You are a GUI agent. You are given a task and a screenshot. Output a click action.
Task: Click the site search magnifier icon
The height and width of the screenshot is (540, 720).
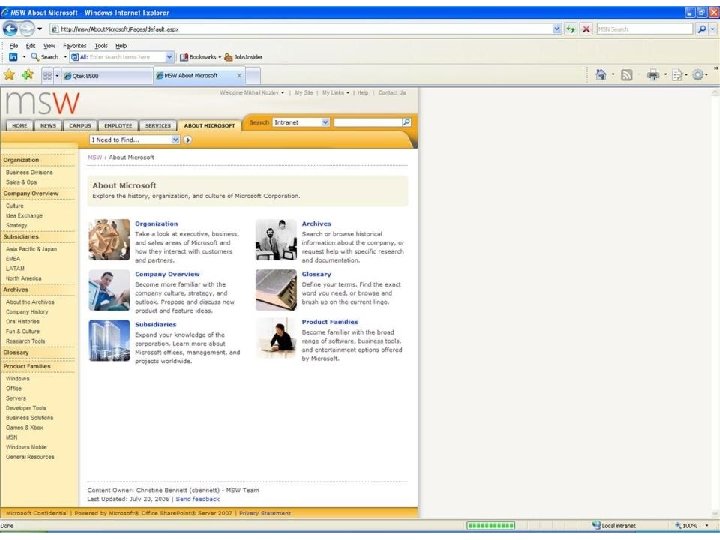tap(406, 122)
